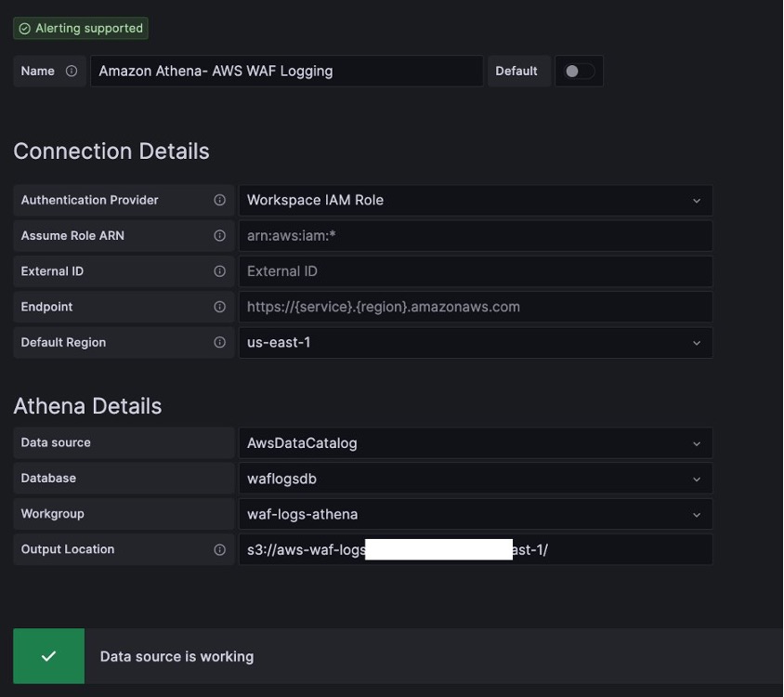
Task: Click the Output Location label
Action: [68, 549]
